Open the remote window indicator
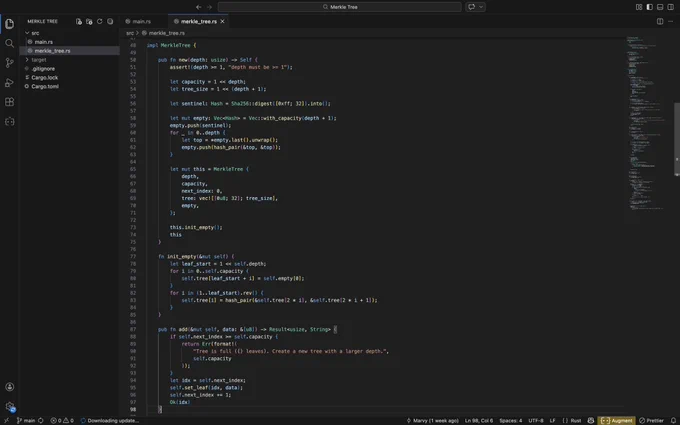Image resolution: width=680 pixels, height=425 pixels. click(6, 421)
